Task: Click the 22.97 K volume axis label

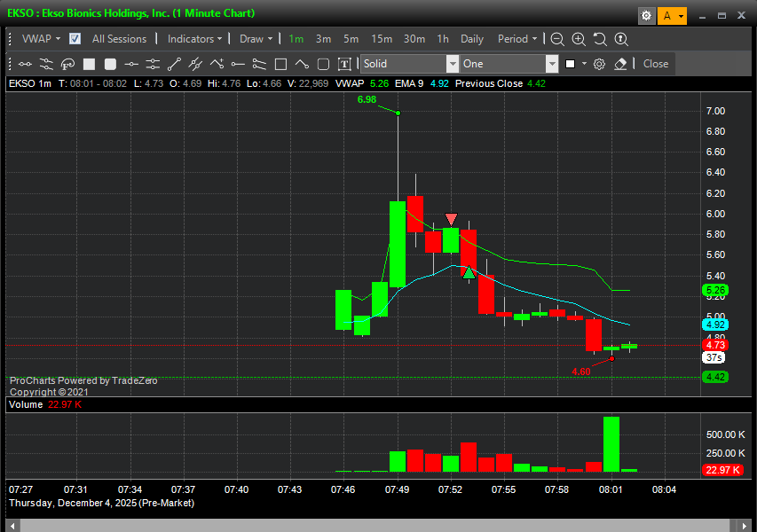Action: (722, 470)
